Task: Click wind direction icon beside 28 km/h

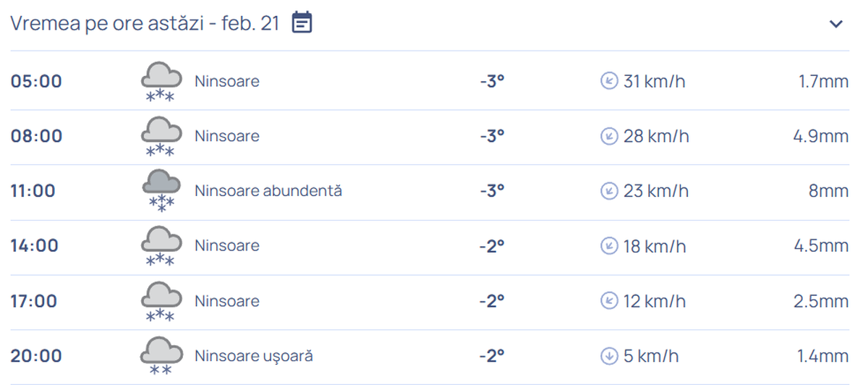Action: coord(609,136)
